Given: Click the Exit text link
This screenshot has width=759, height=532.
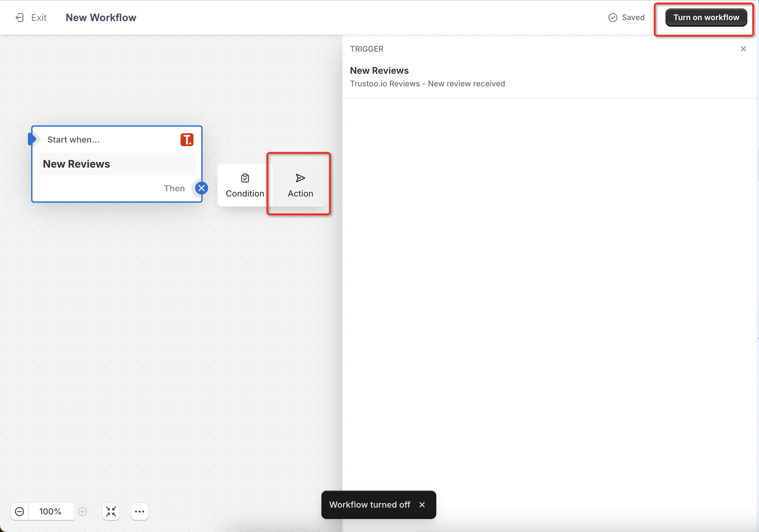Looking at the screenshot, I should coord(39,18).
